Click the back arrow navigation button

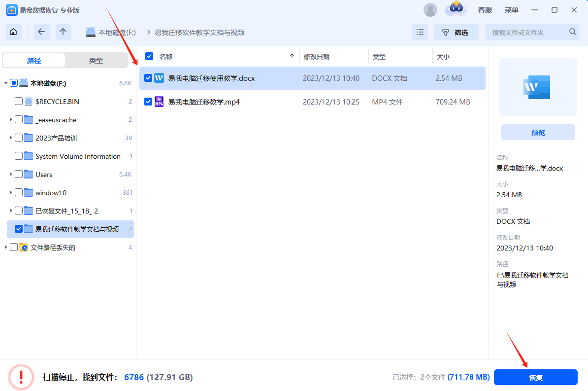click(41, 32)
